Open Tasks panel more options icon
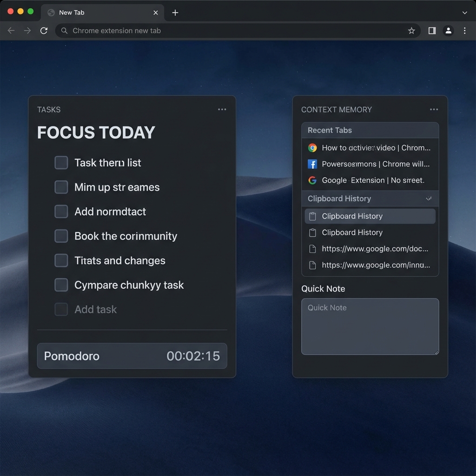476x476 pixels. [222, 110]
